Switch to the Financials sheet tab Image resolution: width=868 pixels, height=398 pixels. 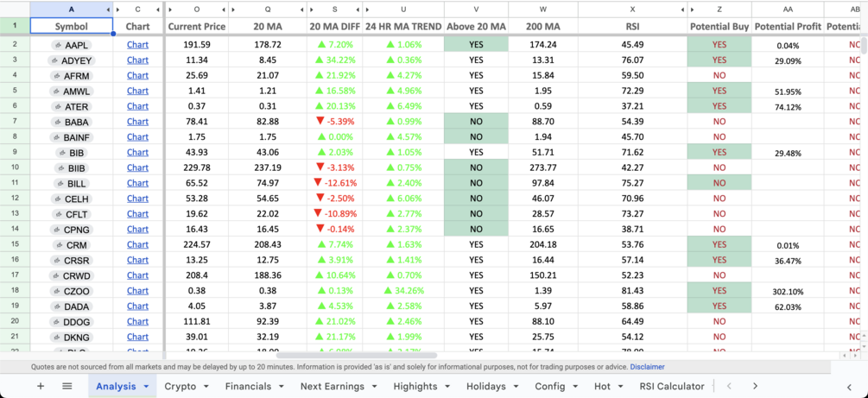coord(248,387)
